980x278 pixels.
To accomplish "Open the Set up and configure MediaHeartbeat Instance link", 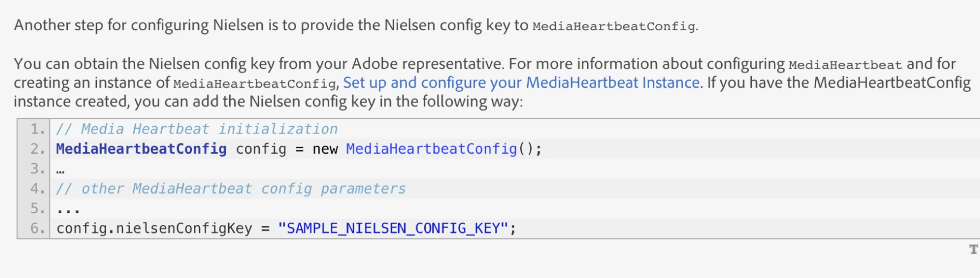I will 521,83.
